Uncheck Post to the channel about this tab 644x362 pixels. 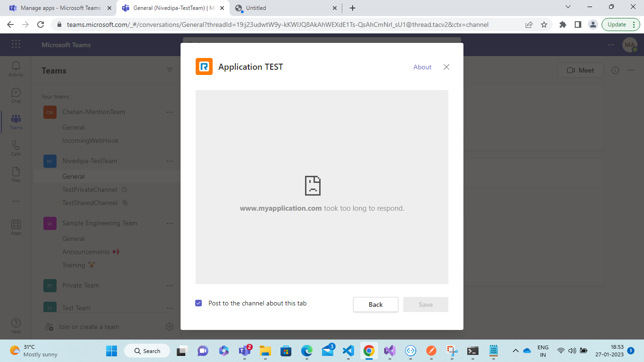198,303
